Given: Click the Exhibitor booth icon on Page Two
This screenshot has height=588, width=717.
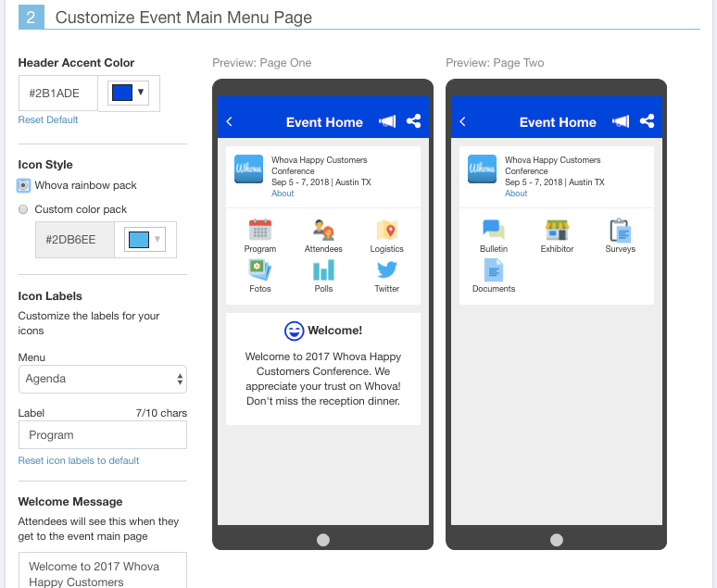Looking at the screenshot, I should [557, 231].
